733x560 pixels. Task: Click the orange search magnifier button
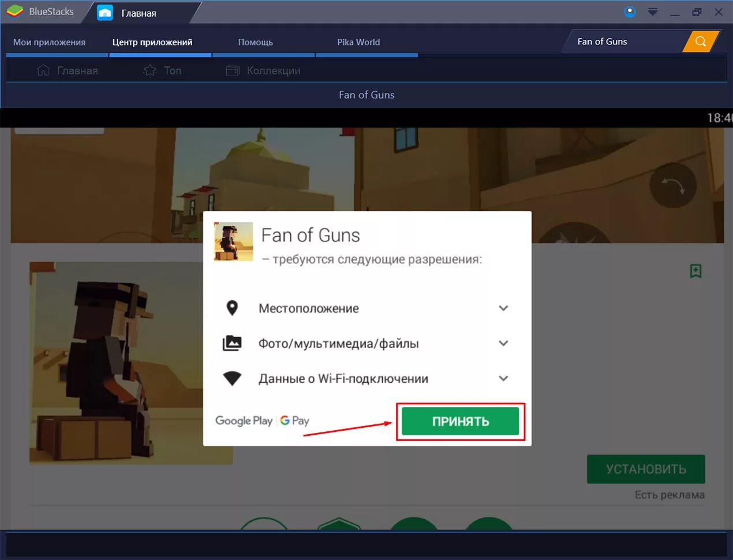tap(701, 42)
